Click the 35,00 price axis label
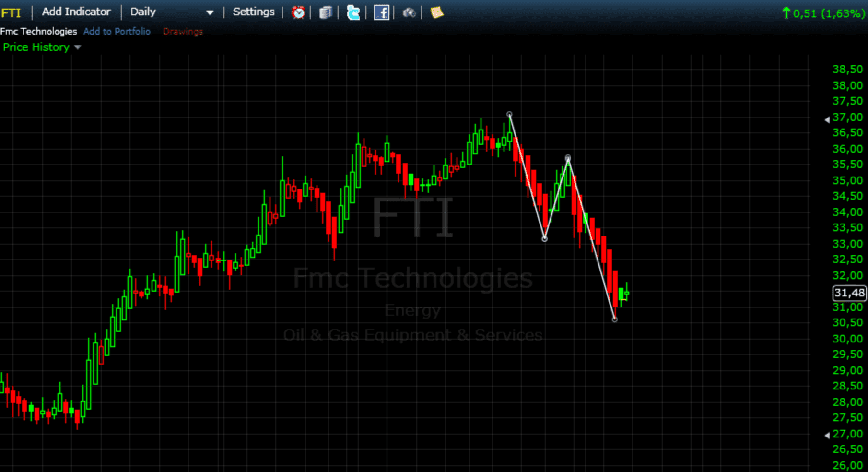868x472 pixels. coord(848,180)
